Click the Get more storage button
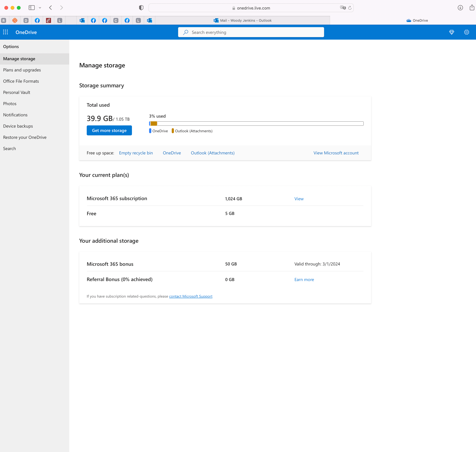This screenshot has width=476, height=452. coord(109,130)
